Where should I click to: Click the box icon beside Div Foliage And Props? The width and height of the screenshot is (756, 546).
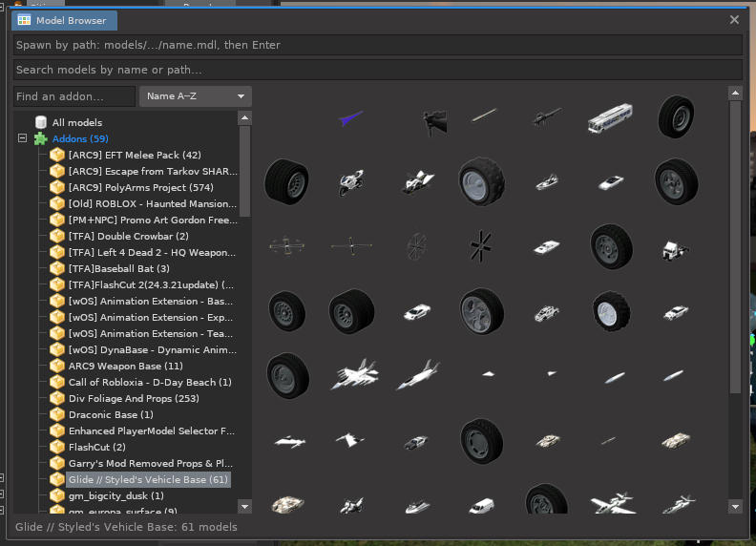pyautogui.click(x=57, y=398)
